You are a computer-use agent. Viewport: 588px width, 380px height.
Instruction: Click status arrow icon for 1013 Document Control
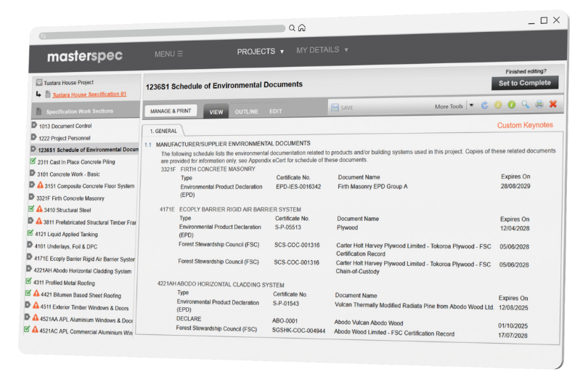(34, 125)
